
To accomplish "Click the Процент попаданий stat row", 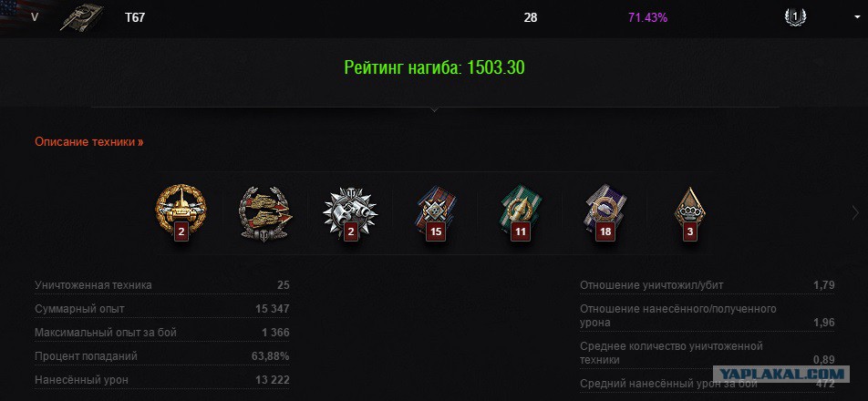I will coord(161,356).
